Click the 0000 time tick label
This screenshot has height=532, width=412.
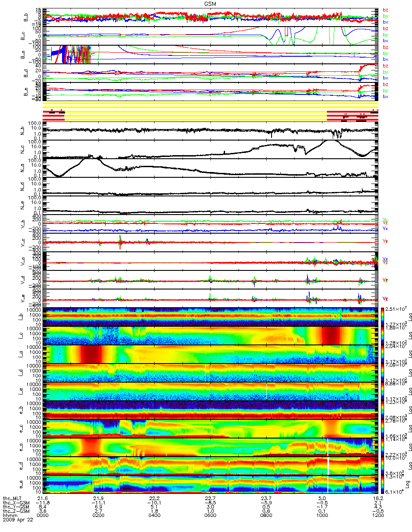click(x=43, y=516)
